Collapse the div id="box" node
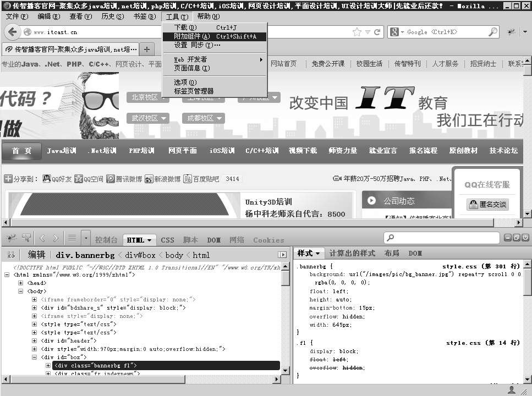This screenshot has width=532, height=396. [34, 357]
